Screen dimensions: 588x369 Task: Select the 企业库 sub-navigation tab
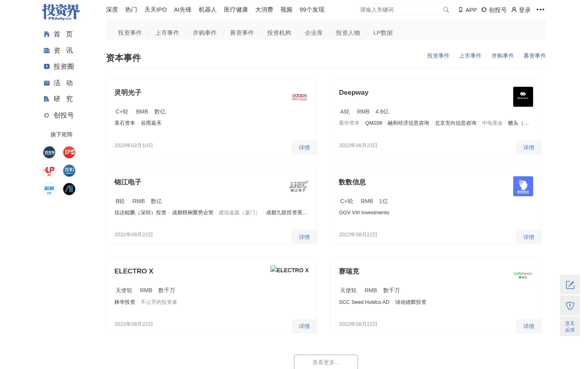314,33
